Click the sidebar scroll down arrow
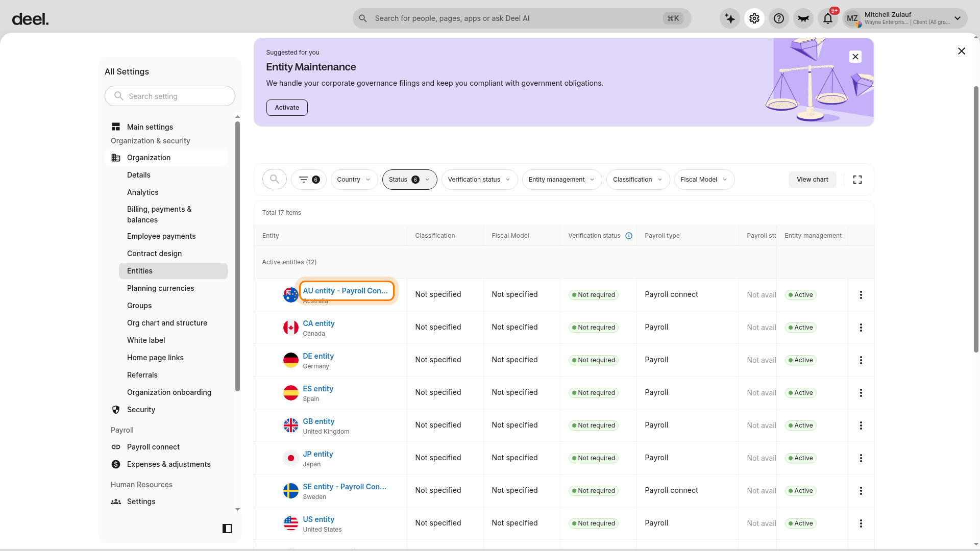This screenshot has width=980, height=551. click(237, 509)
